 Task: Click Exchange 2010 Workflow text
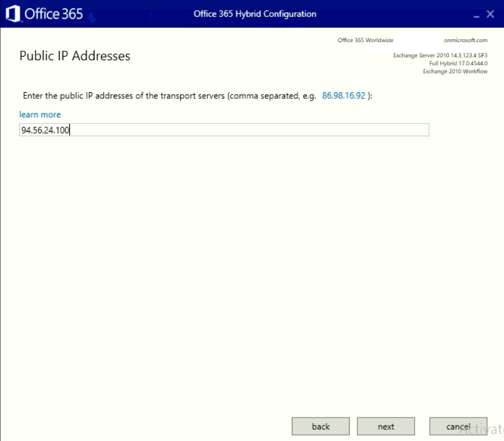click(455, 71)
